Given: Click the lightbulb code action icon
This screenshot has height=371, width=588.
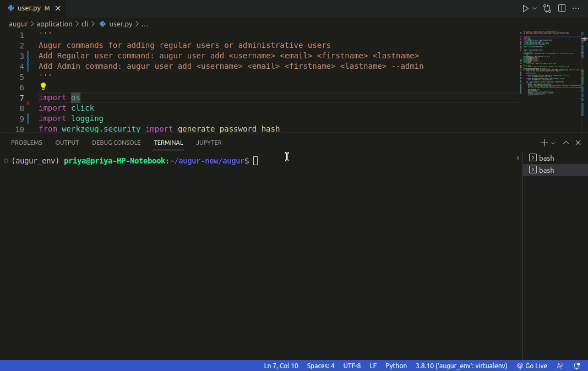Looking at the screenshot, I should click(43, 86).
